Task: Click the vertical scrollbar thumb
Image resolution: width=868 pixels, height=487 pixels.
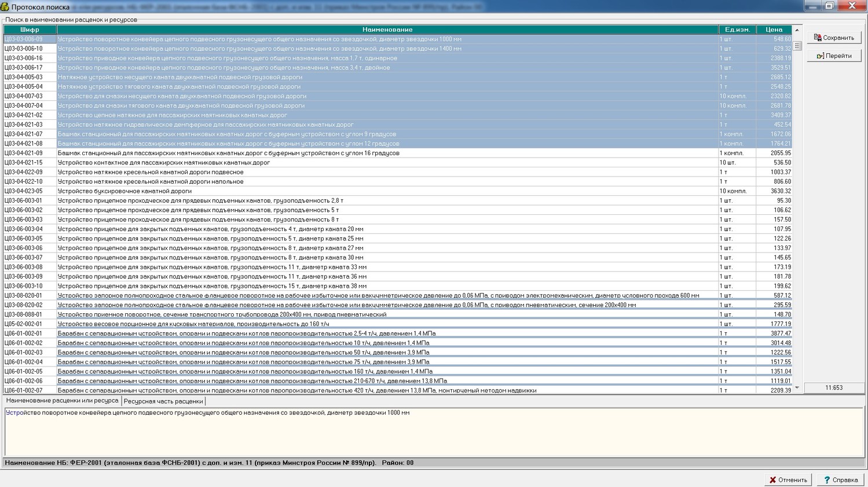Action: 797,46
